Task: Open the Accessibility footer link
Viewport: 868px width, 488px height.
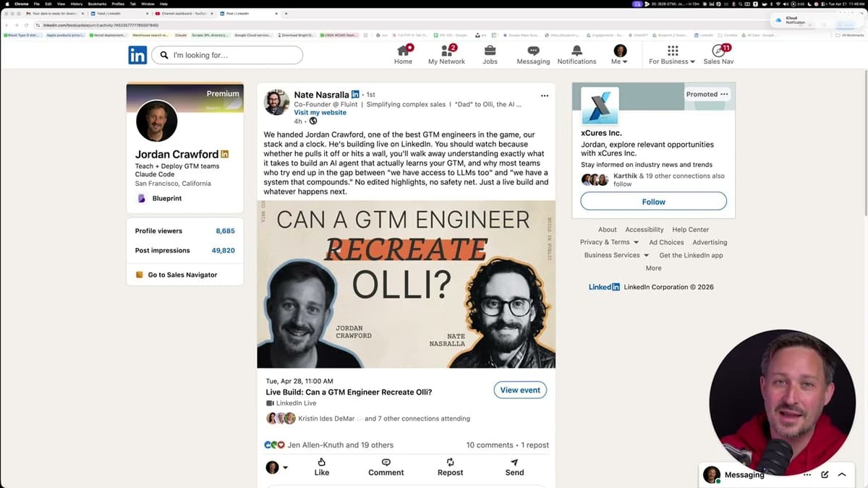Action: coord(644,230)
